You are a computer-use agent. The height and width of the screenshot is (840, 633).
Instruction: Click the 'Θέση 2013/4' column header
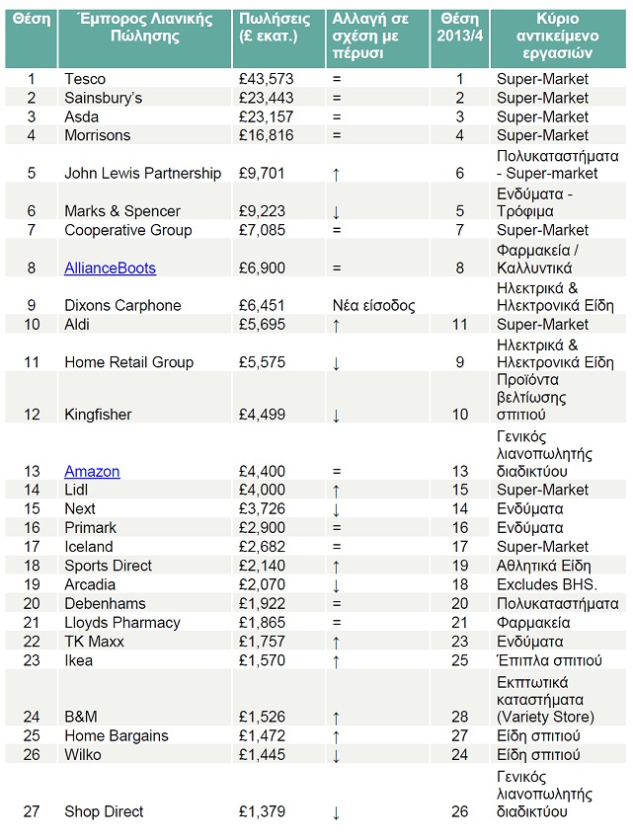459,27
